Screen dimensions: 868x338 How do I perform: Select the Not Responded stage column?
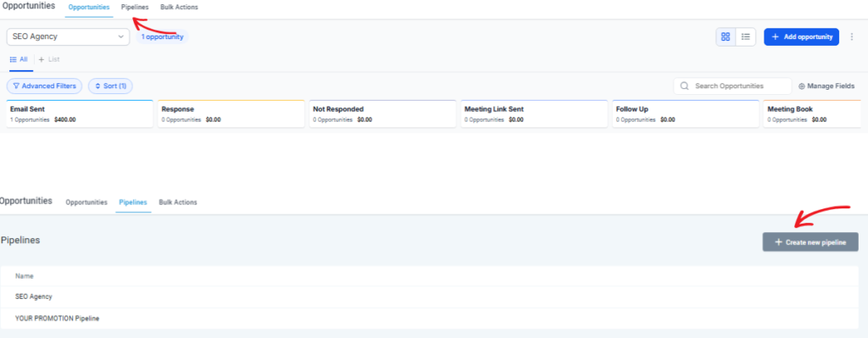tap(382, 114)
